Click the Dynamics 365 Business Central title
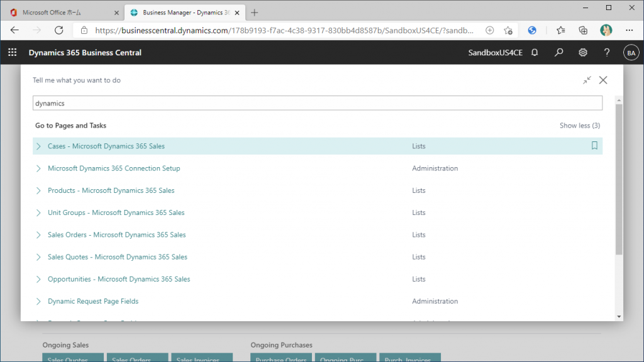The height and width of the screenshot is (362, 644). (85, 53)
